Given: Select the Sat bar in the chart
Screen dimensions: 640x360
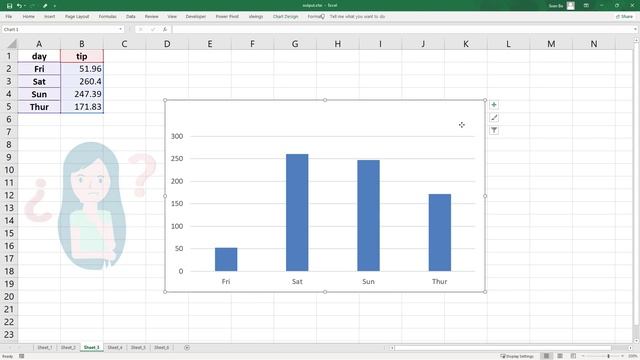Looking at the screenshot, I should tap(297, 212).
